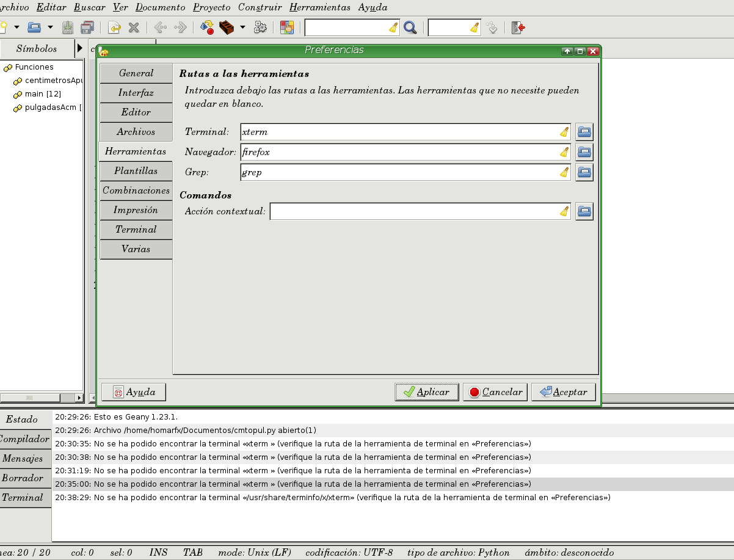Image resolution: width=734 pixels, height=560 pixels.
Task: Open help with the dialog's Ayuda button
Action: pos(134,392)
